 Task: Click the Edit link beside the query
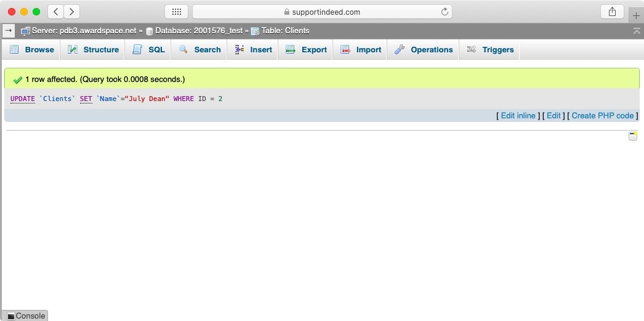tap(553, 116)
